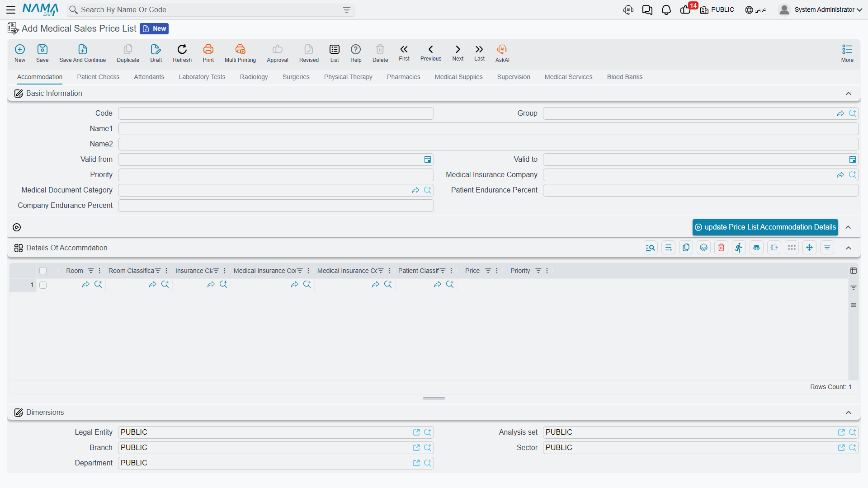868x488 pixels.
Task: Open search filter options dropdown
Action: [347, 10]
